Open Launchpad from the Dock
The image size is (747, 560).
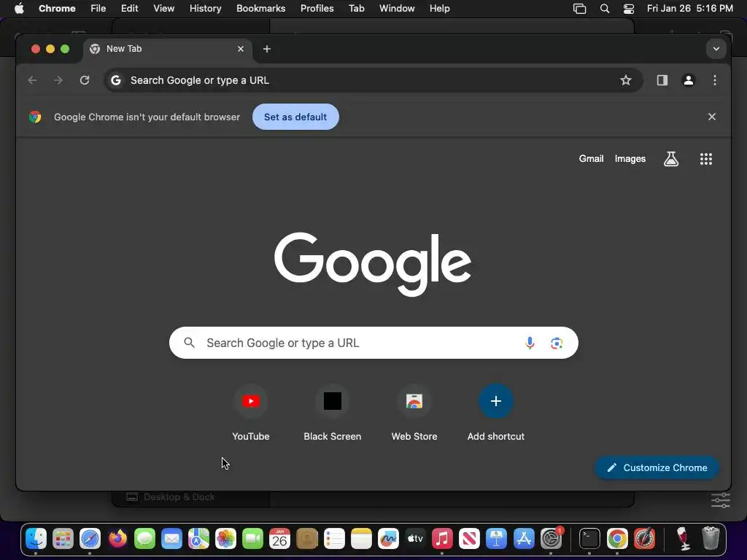[63, 539]
